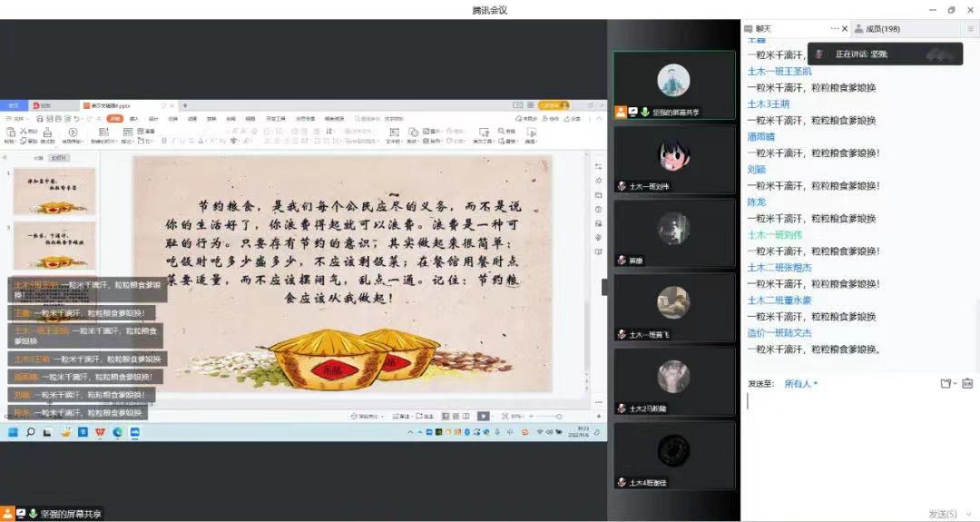Click the file-send icon above chat input
This screenshot has height=522, width=980.
(x=947, y=384)
